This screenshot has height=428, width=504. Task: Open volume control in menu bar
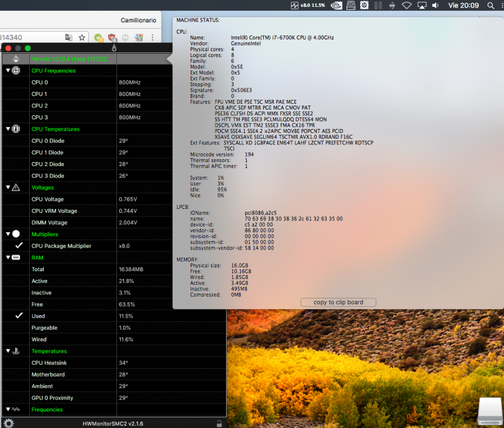pyautogui.click(x=436, y=6)
